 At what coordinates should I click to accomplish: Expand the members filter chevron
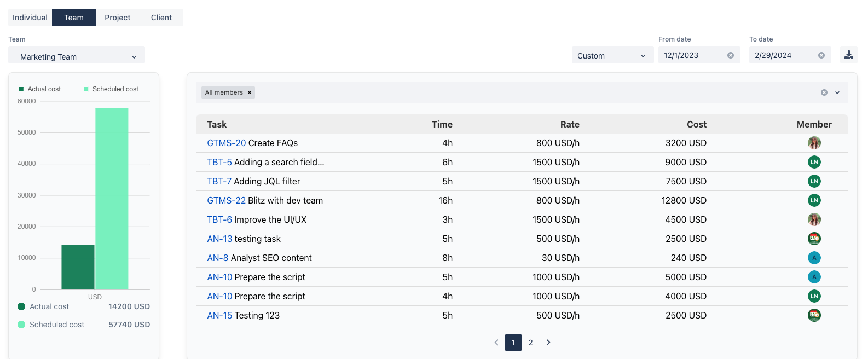click(x=837, y=92)
